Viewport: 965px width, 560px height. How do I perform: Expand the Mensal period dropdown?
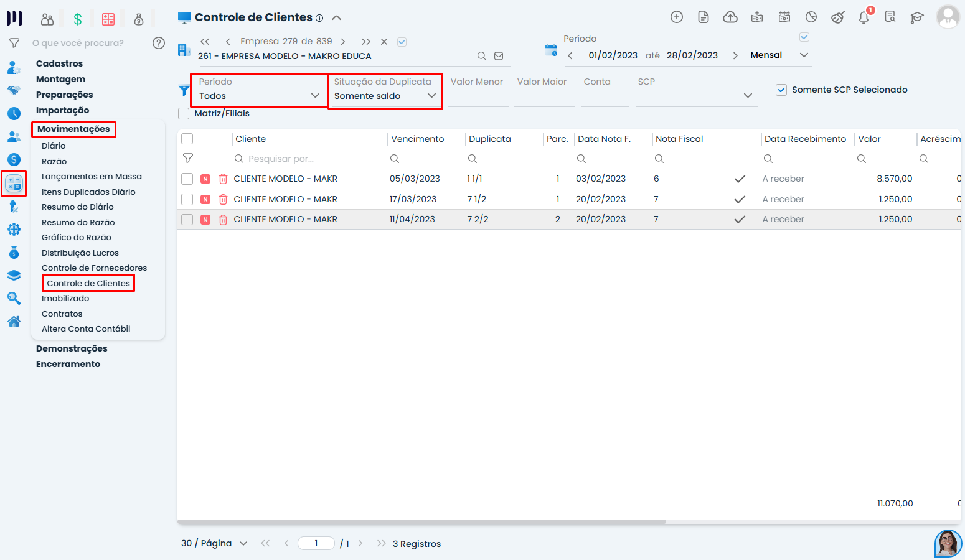(804, 55)
